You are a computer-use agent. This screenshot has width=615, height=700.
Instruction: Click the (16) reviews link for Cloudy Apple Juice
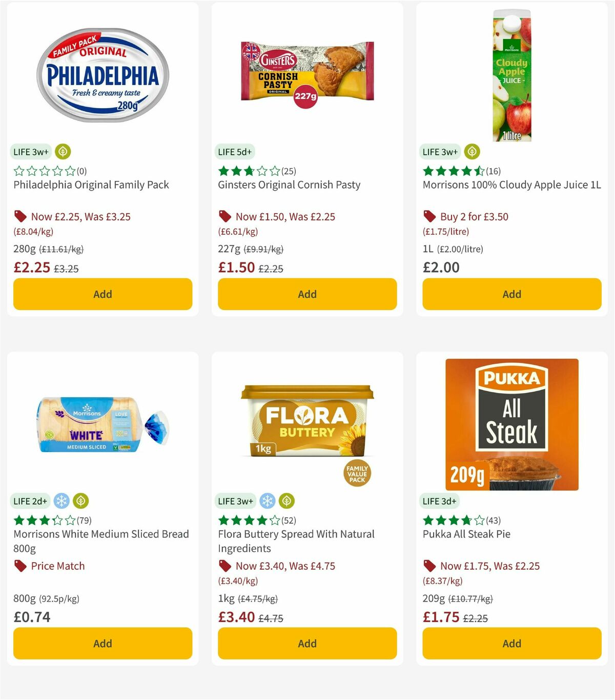point(493,171)
